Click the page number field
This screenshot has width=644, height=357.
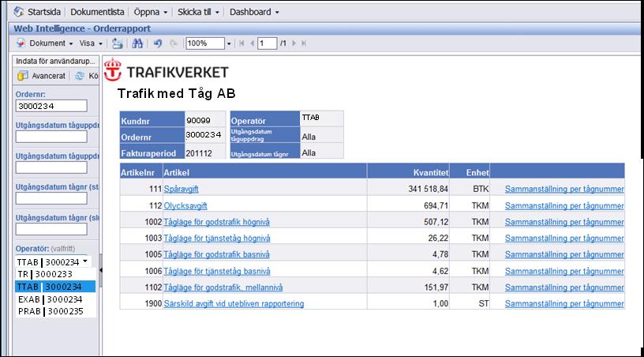[x=267, y=43]
